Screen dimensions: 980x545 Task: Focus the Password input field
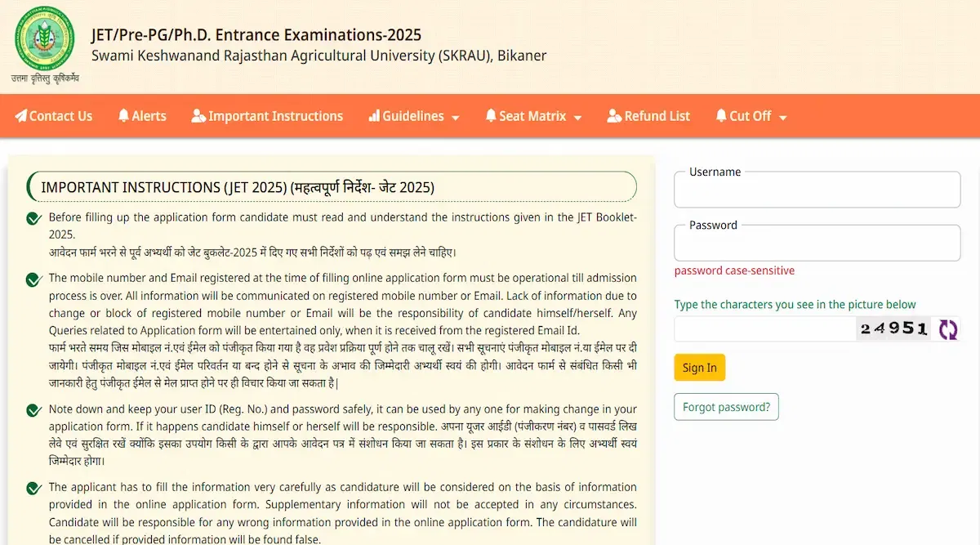point(817,246)
